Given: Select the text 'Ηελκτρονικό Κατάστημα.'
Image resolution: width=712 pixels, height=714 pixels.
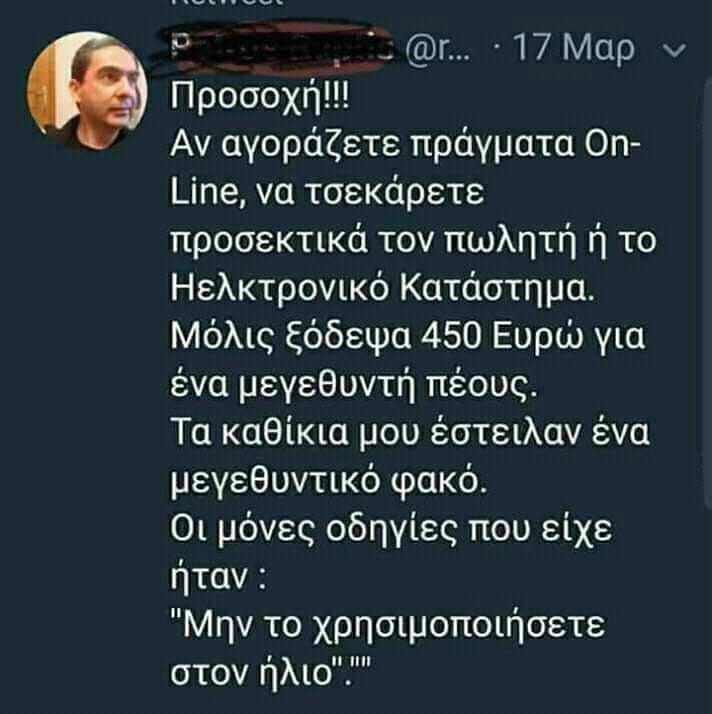Looking at the screenshot, I should point(382,289).
